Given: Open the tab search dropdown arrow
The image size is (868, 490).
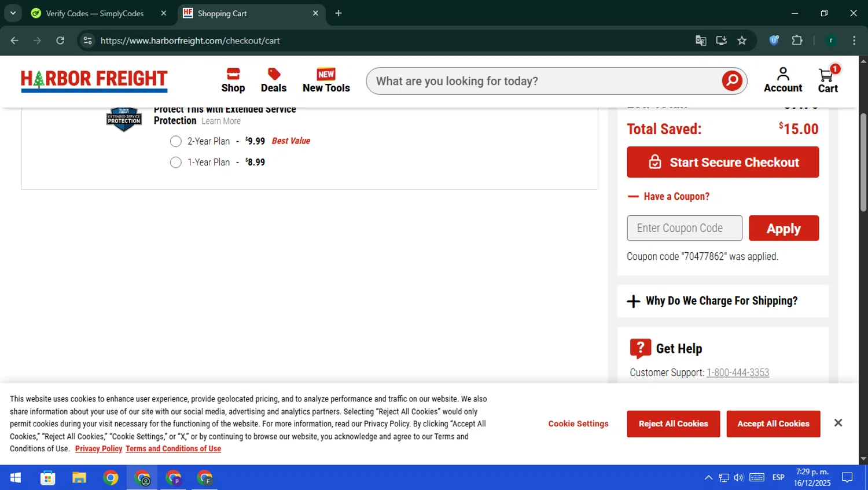Looking at the screenshot, I should pos(13,13).
